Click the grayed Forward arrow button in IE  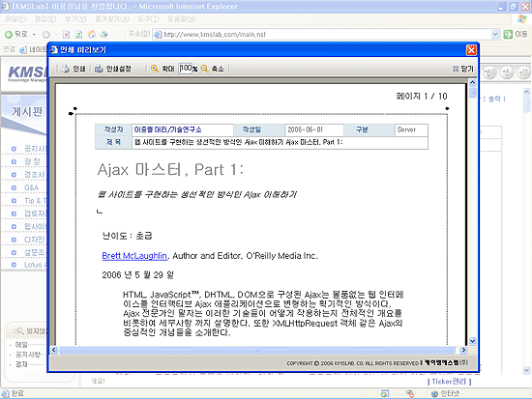tap(45, 34)
